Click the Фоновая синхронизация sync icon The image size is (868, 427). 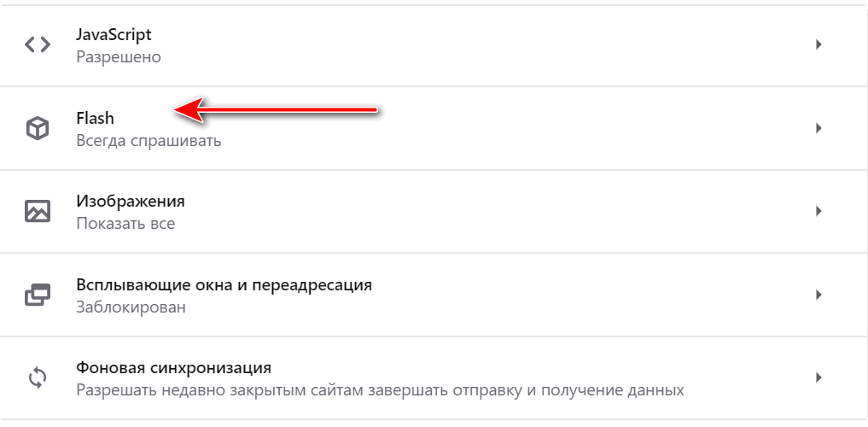click(x=38, y=378)
